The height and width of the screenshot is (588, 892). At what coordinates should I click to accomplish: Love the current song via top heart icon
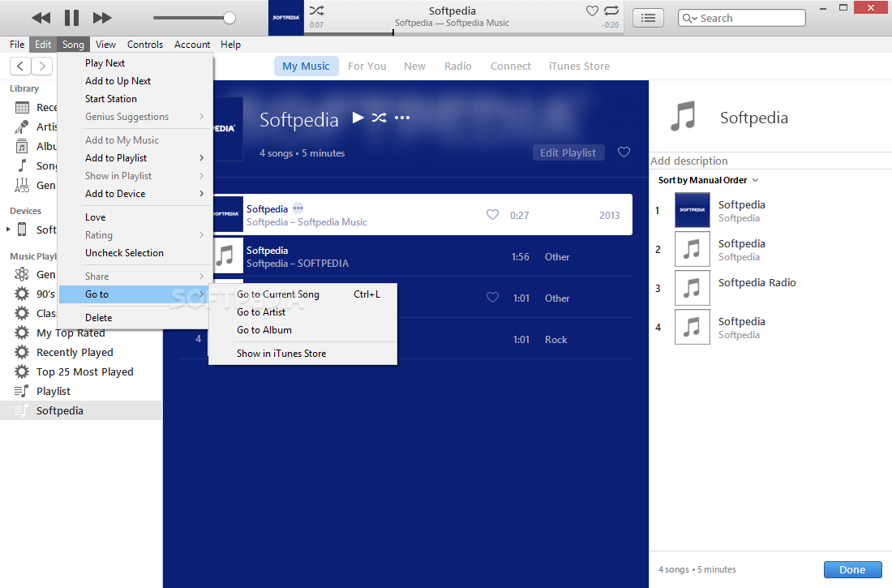click(x=592, y=11)
